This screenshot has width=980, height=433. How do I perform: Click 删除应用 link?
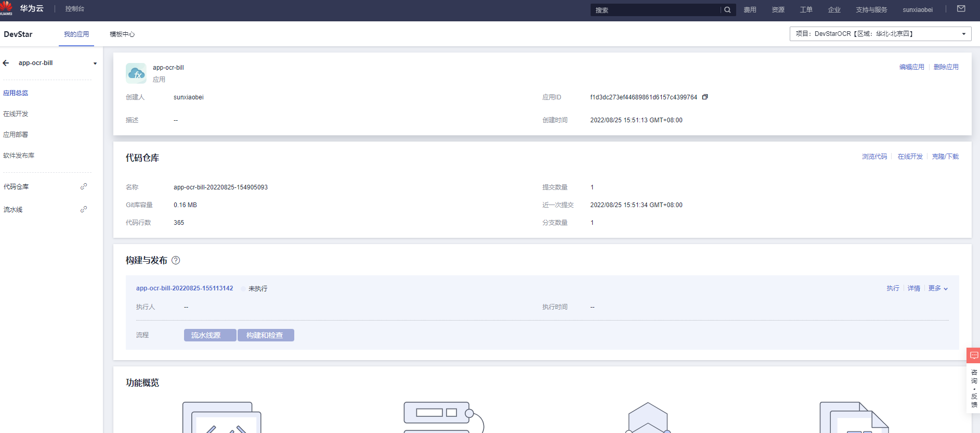coord(946,67)
